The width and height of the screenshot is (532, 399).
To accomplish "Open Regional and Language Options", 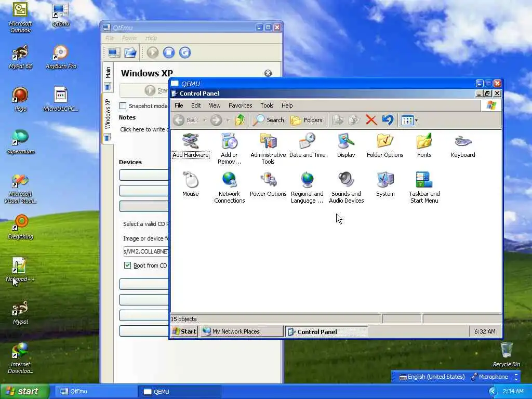I will (x=308, y=187).
